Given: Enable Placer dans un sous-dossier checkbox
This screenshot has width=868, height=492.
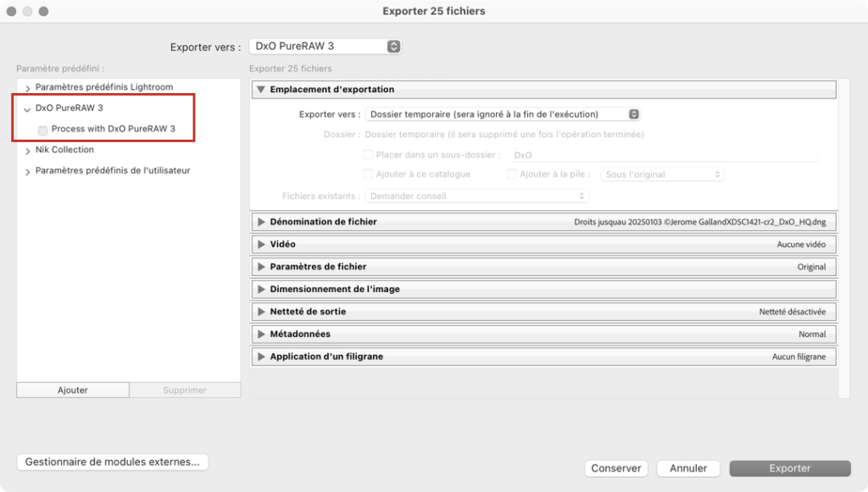Looking at the screenshot, I should (x=368, y=155).
